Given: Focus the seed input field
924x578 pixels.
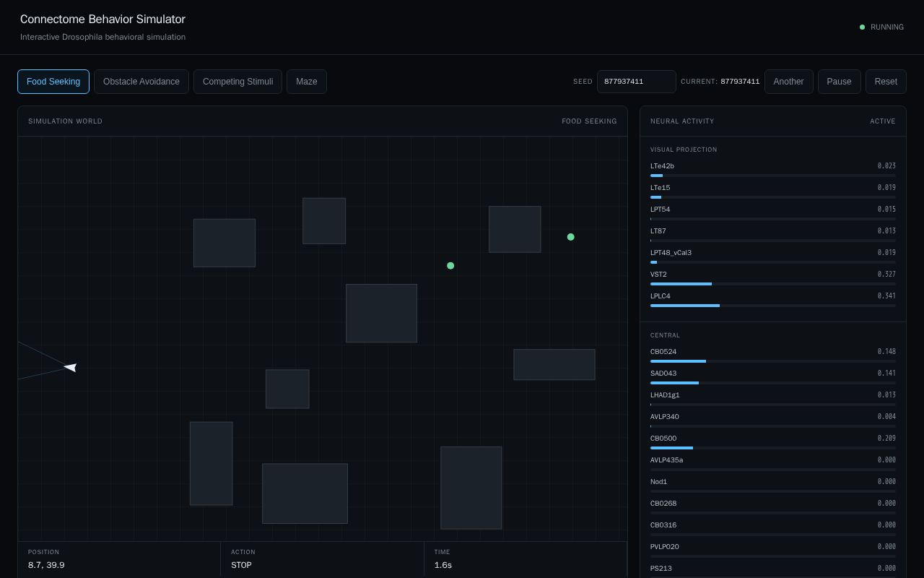Looking at the screenshot, I should [x=636, y=82].
